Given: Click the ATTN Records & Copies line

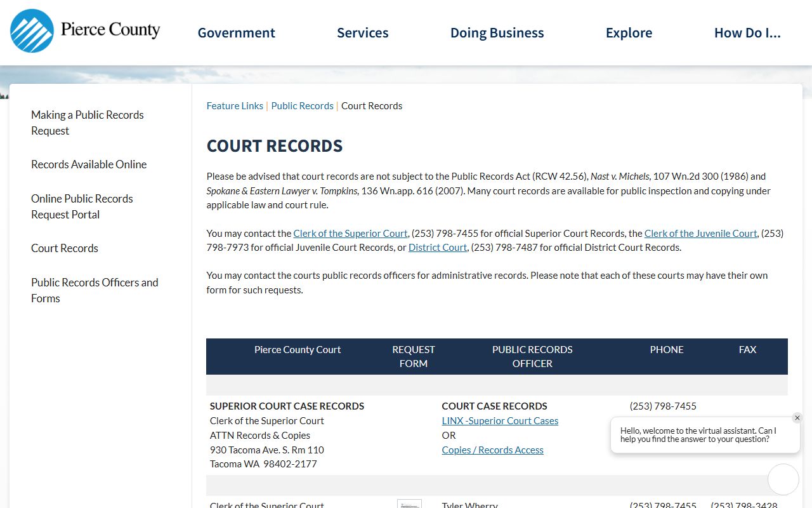Looking at the screenshot, I should pos(260,436).
